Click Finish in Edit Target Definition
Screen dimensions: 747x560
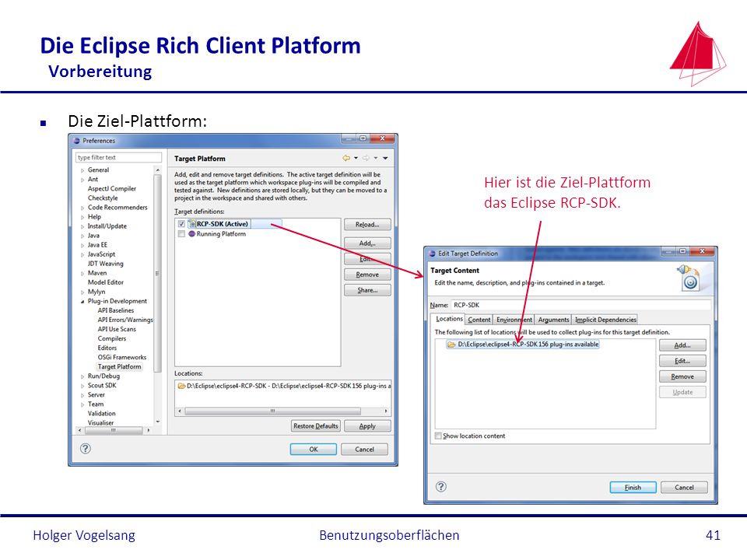click(633, 487)
